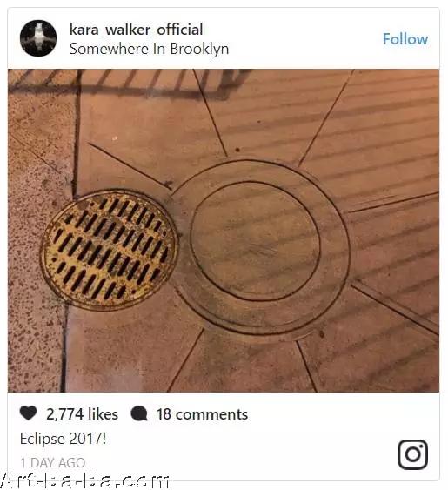
Task: Click the inner engraved circle in photo
Action: click(x=255, y=240)
